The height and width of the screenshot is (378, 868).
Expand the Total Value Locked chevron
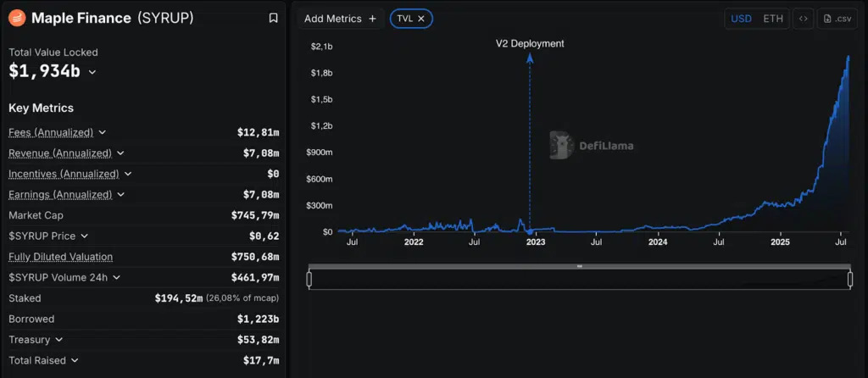[x=92, y=73]
